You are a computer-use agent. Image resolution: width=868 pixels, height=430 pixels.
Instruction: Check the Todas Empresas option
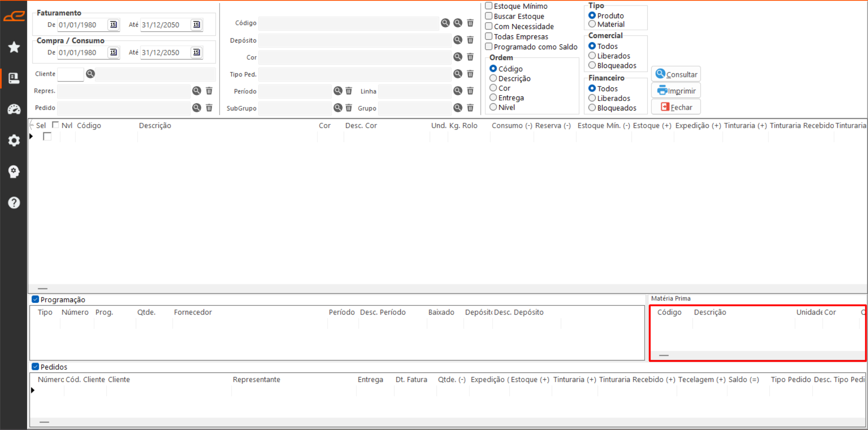coord(489,36)
